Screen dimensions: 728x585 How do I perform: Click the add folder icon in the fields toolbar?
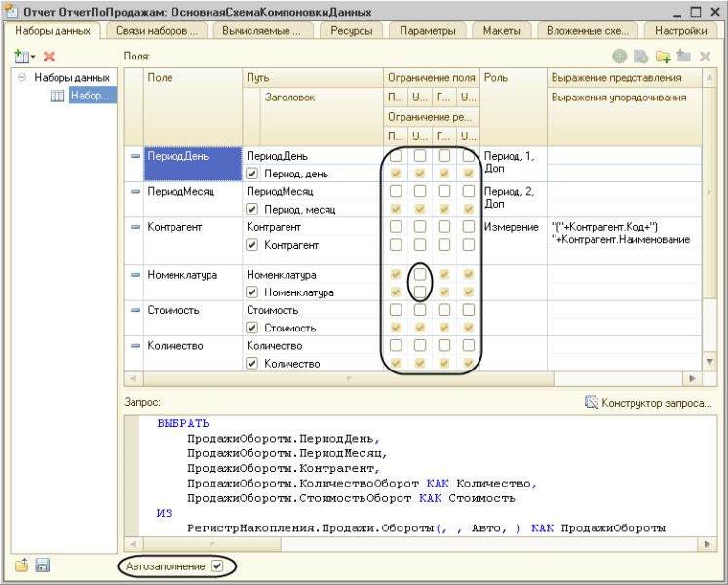coord(663,58)
